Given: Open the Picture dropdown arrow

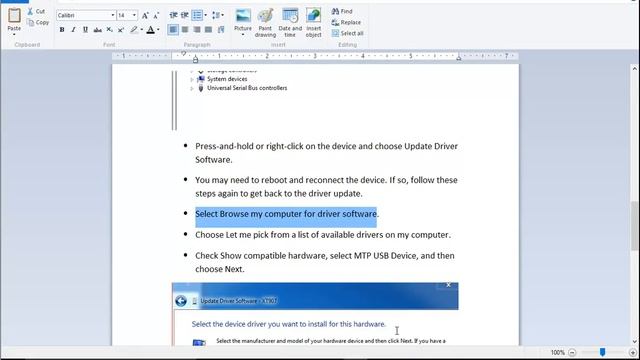Looking at the screenshot, I should tap(243, 35).
